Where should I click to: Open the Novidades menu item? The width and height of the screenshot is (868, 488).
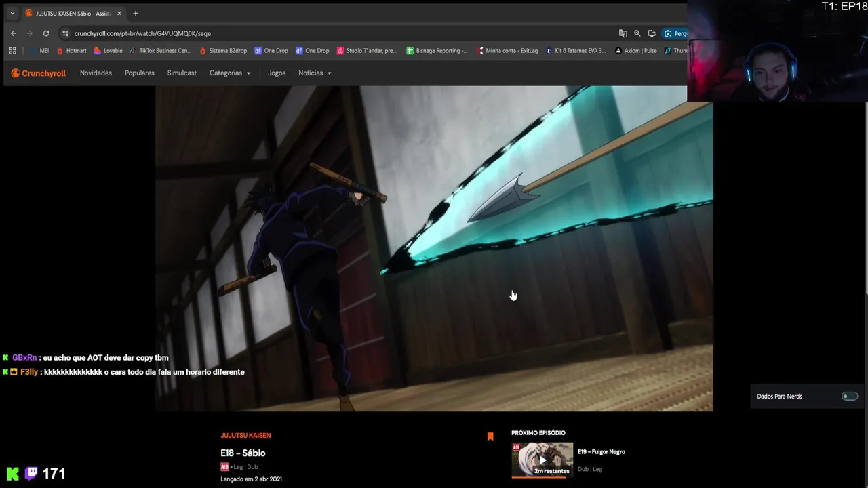coord(96,73)
